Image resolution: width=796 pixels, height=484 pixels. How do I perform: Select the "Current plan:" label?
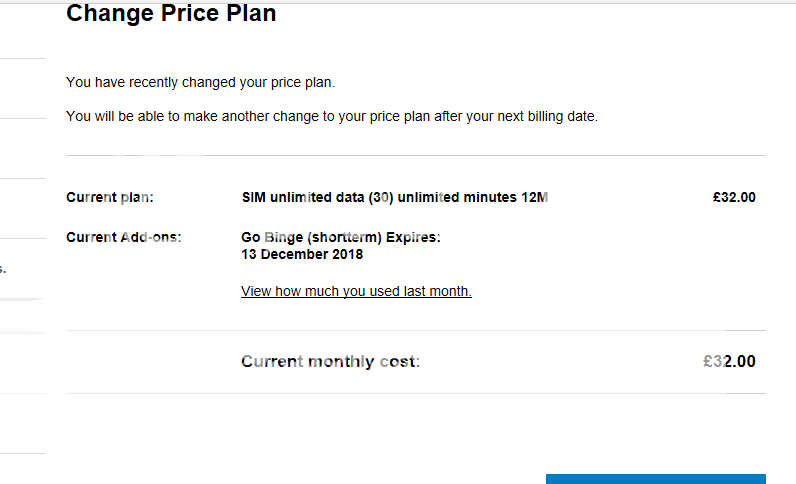pos(110,197)
